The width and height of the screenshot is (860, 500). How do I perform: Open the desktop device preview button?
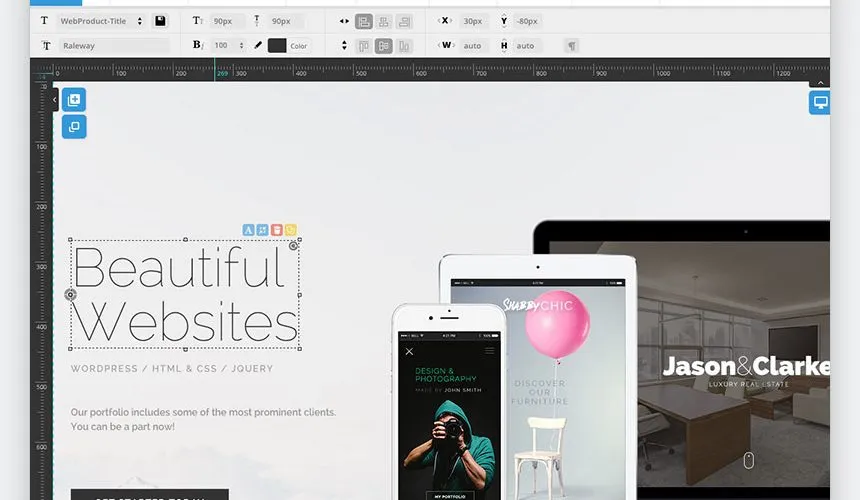(x=819, y=103)
